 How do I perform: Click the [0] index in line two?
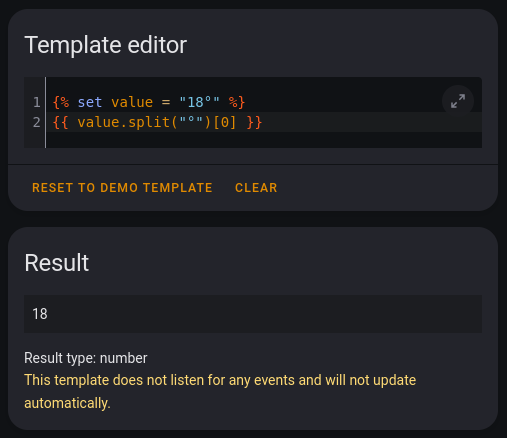pyautogui.click(x=224, y=122)
